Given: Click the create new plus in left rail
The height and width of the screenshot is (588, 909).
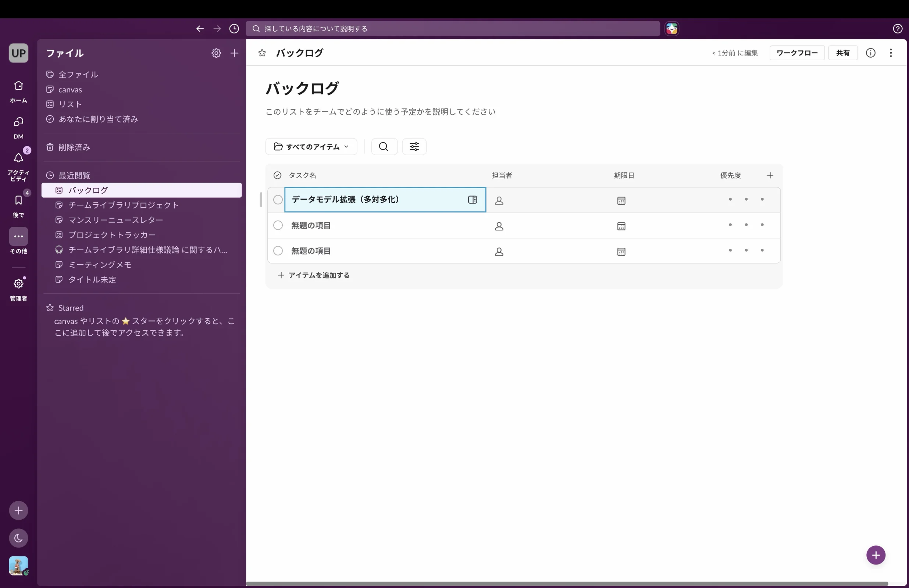Looking at the screenshot, I should pos(18,510).
